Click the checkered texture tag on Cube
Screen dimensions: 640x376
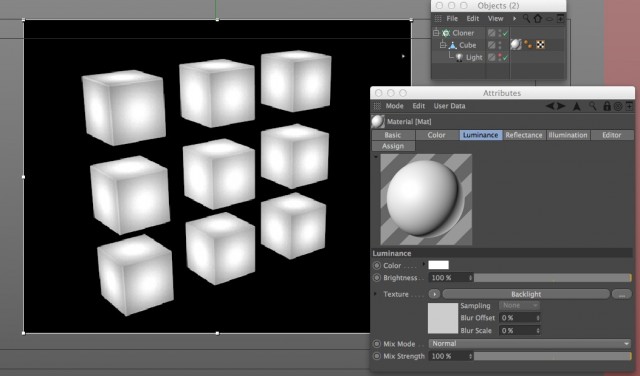point(540,45)
